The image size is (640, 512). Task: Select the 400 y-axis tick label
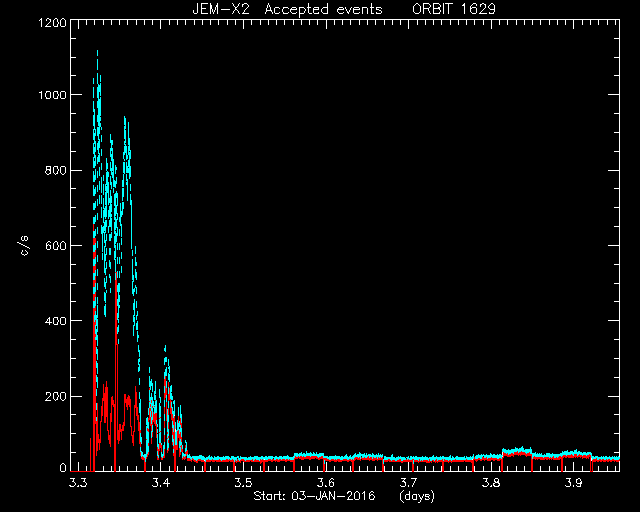56,321
